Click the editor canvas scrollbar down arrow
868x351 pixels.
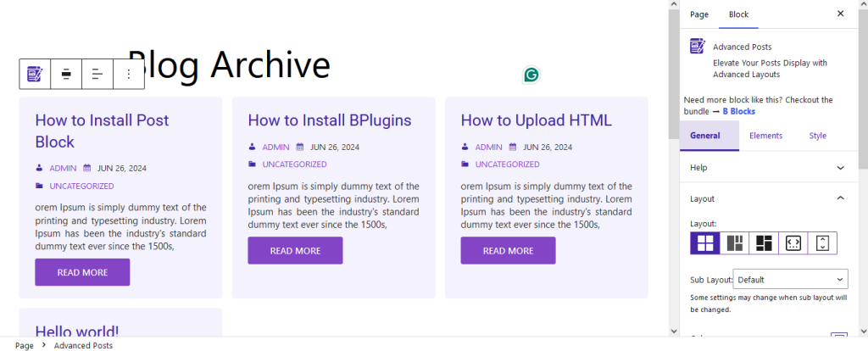point(674,331)
